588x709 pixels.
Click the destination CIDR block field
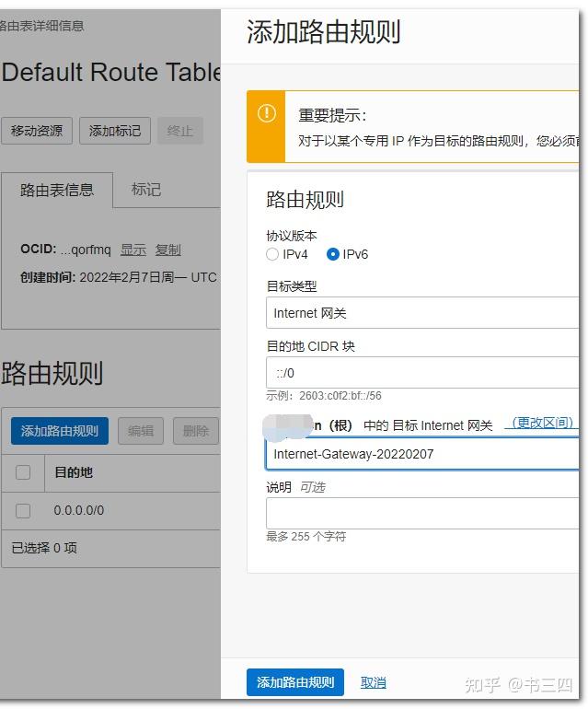coord(423,373)
